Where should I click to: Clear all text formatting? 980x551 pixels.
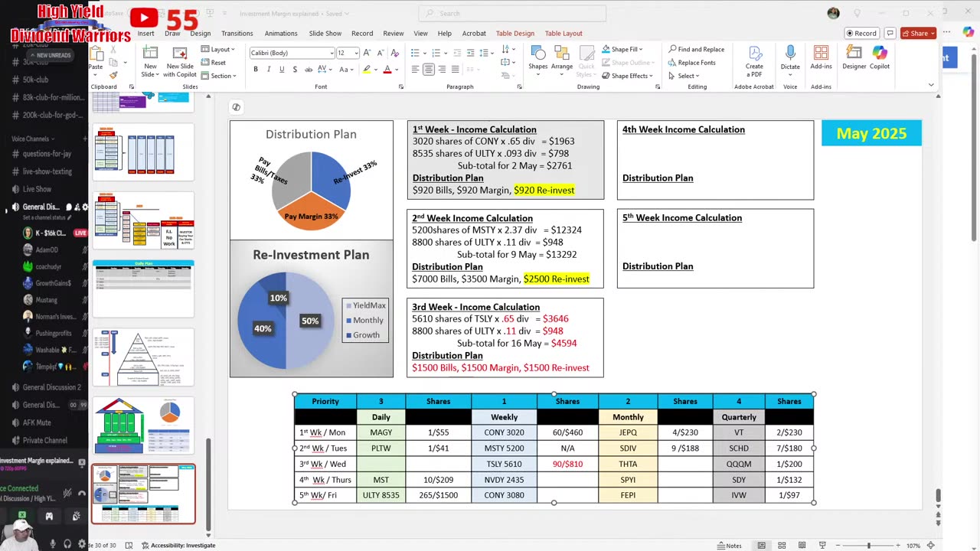tap(394, 53)
